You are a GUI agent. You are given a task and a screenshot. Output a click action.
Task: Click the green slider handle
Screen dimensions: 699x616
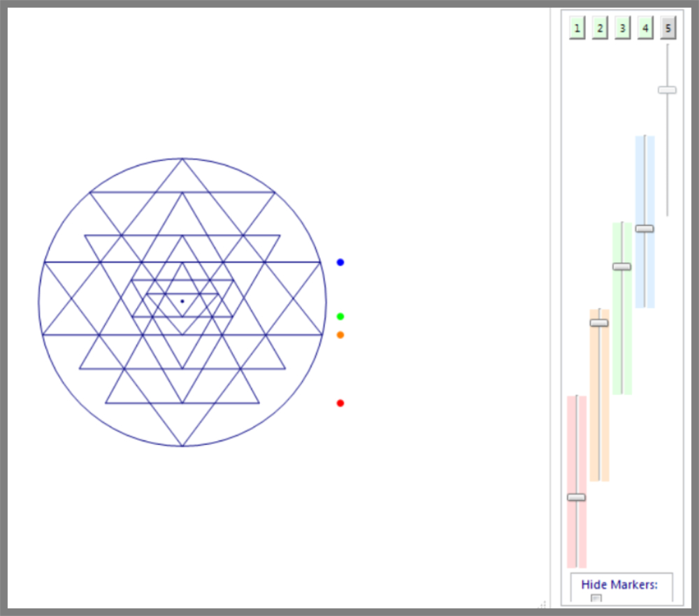[621, 266]
